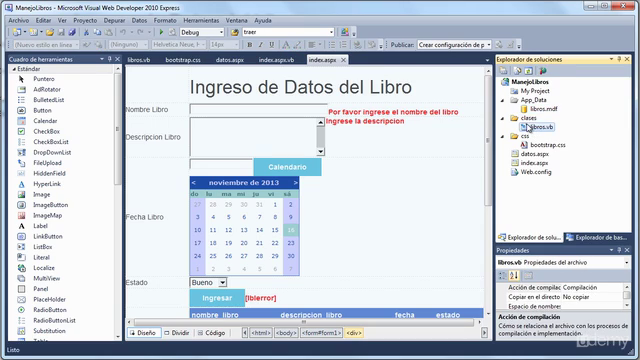
Task: Open the Explorador de bases tab
Action: click(x=596, y=238)
